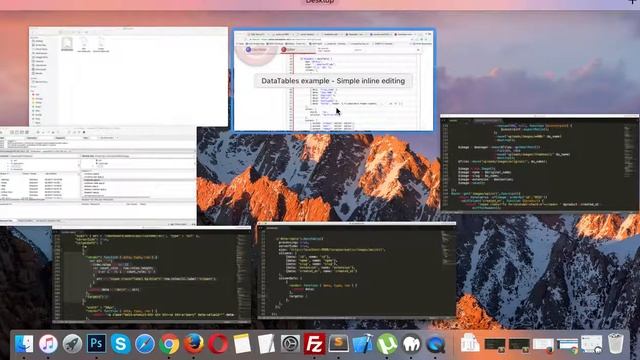
Task: Open the Trash in the dock
Action: tap(616, 344)
